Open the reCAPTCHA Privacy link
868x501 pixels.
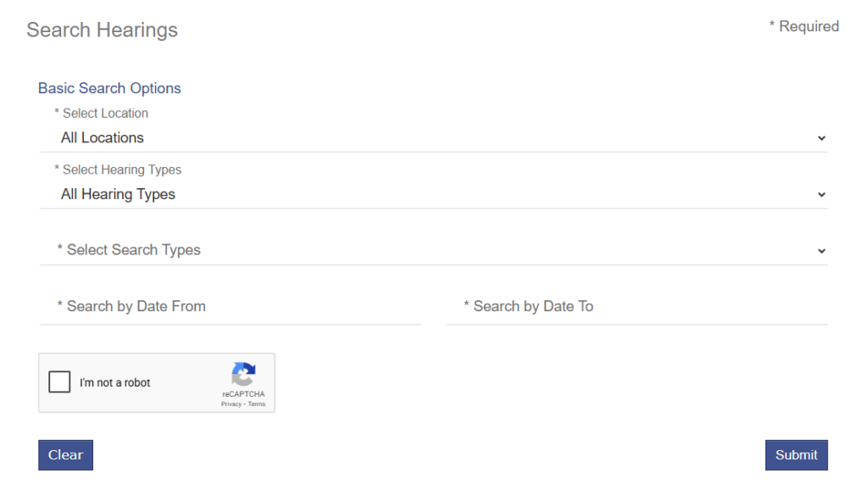pyautogui.click(x=231, y=404)
